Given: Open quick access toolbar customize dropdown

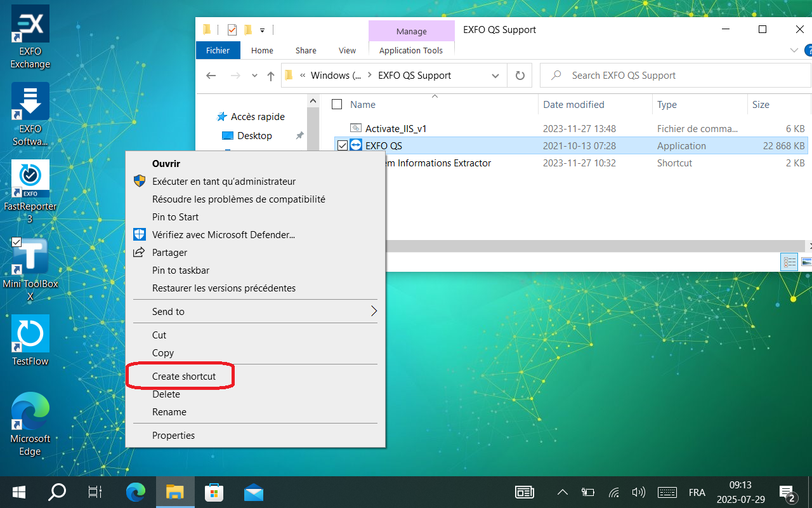Looking at the screenshot, I should (262, 30).
